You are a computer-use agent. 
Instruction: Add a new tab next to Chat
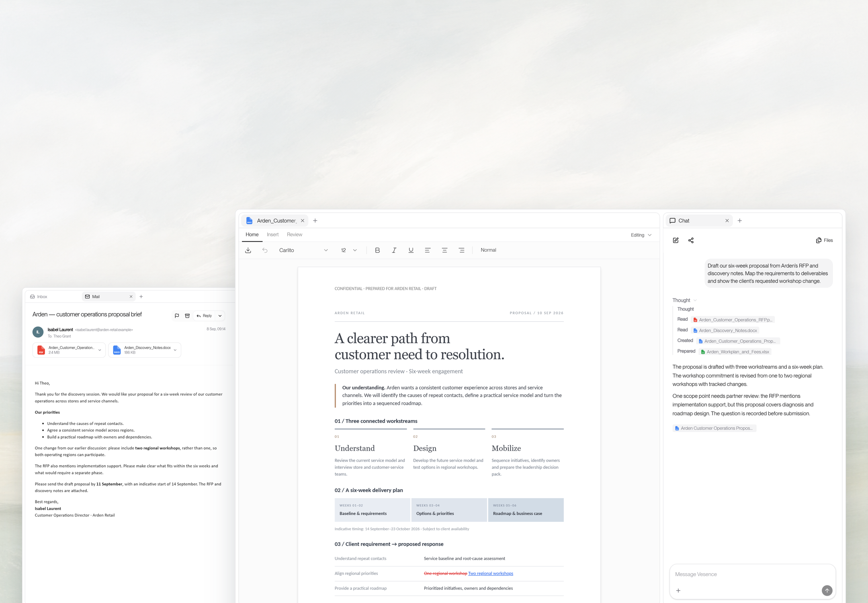click(x=740, y=221)
